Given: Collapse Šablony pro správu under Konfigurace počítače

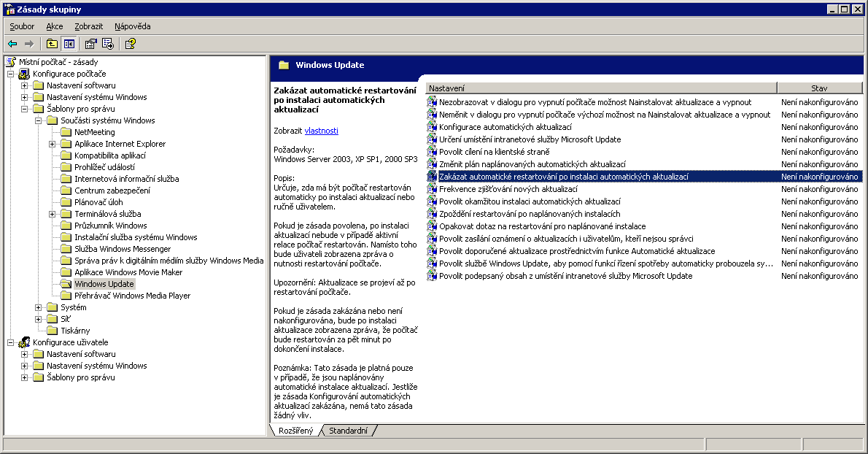Looking at the screenshot, I should 24,109.
